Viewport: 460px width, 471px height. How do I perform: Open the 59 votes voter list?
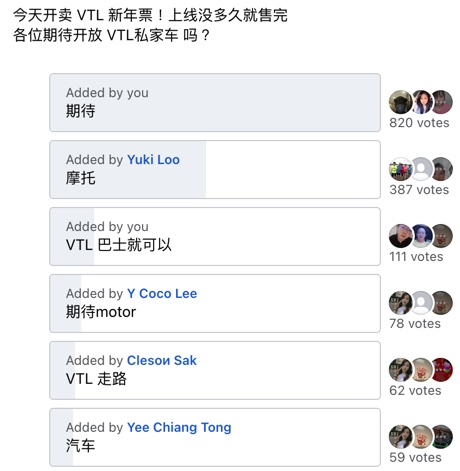pyautogui.click(x=415, y=458)
